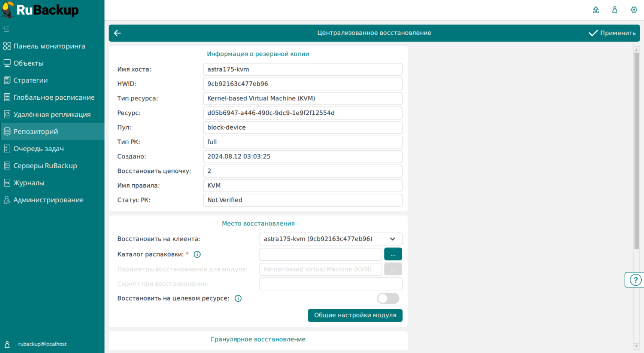Image resolution: width=644 pixels, height=353 pixels.
Task: Open the upload icon in top bar
Action: 596,10
